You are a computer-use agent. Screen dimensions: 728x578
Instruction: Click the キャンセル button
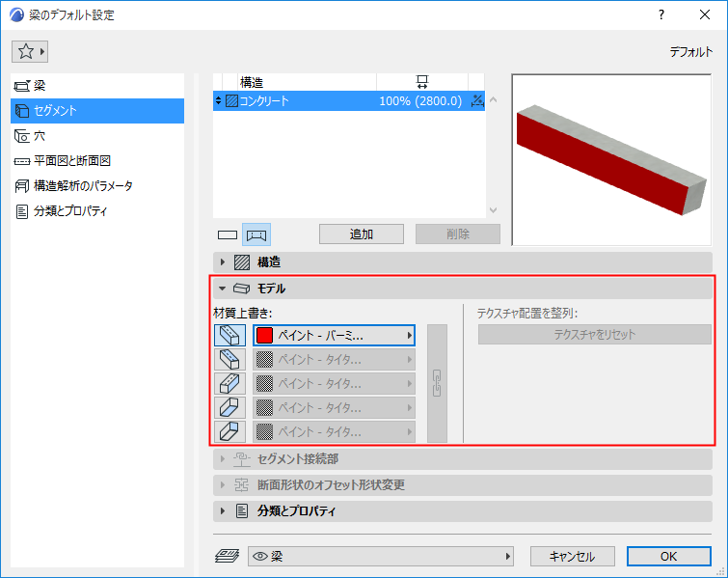tap(573, 556)
